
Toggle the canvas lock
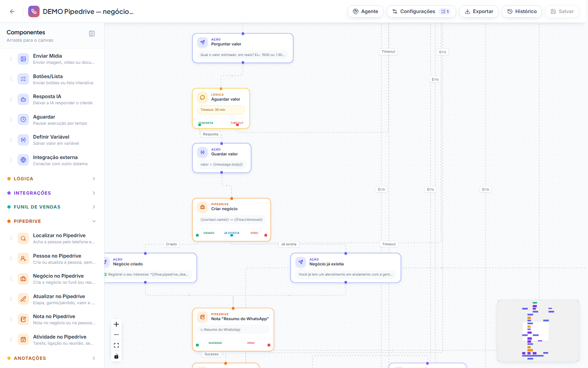(x=116, y=356)
